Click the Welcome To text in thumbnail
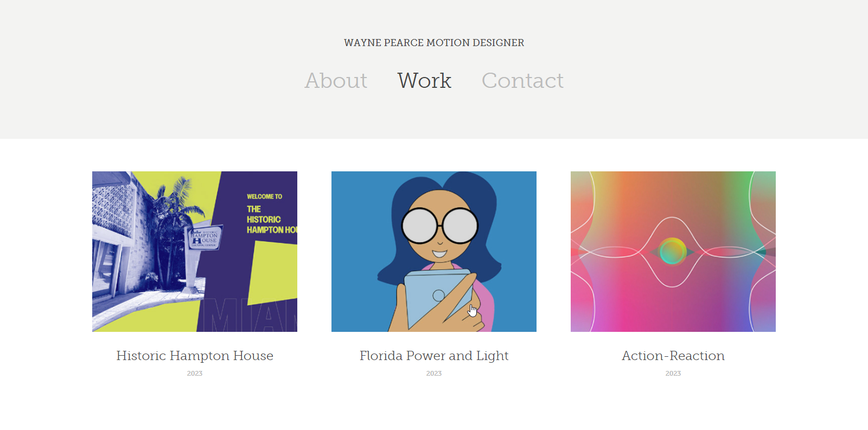The height and width of the screenshot is (430, 868). coord(264,196)
